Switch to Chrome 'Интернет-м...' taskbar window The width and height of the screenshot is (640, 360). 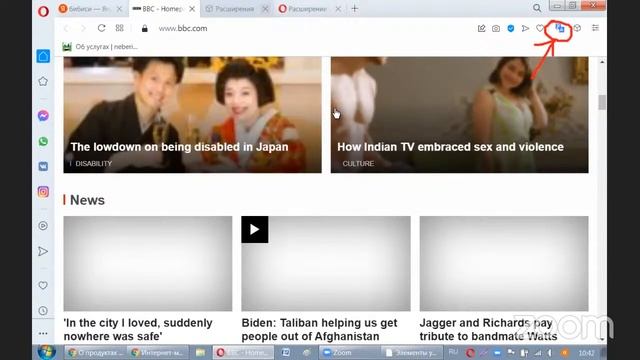(158, 353)
